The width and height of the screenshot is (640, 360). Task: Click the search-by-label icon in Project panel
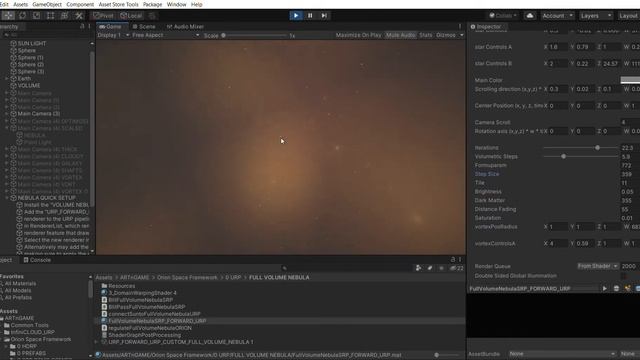[430, 268]
